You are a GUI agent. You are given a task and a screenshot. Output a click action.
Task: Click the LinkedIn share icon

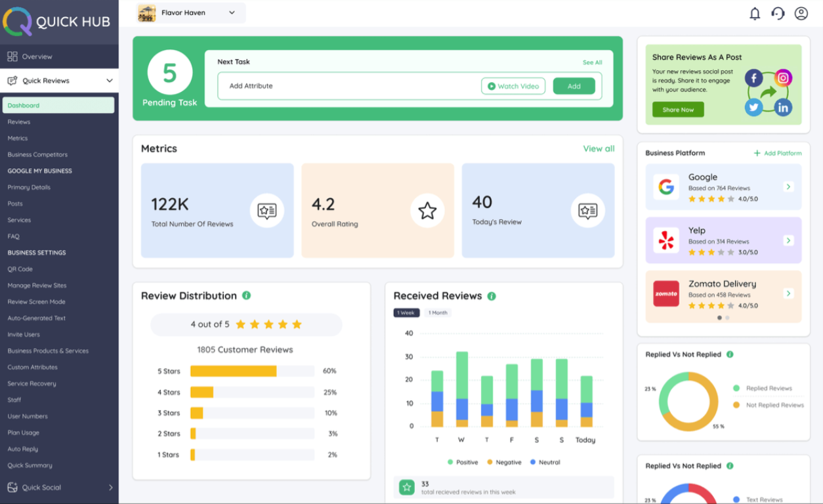[783, 107]
